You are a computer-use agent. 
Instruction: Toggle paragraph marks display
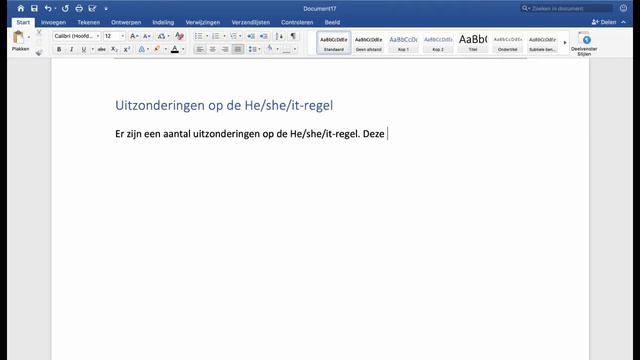[x=293, y=36]
